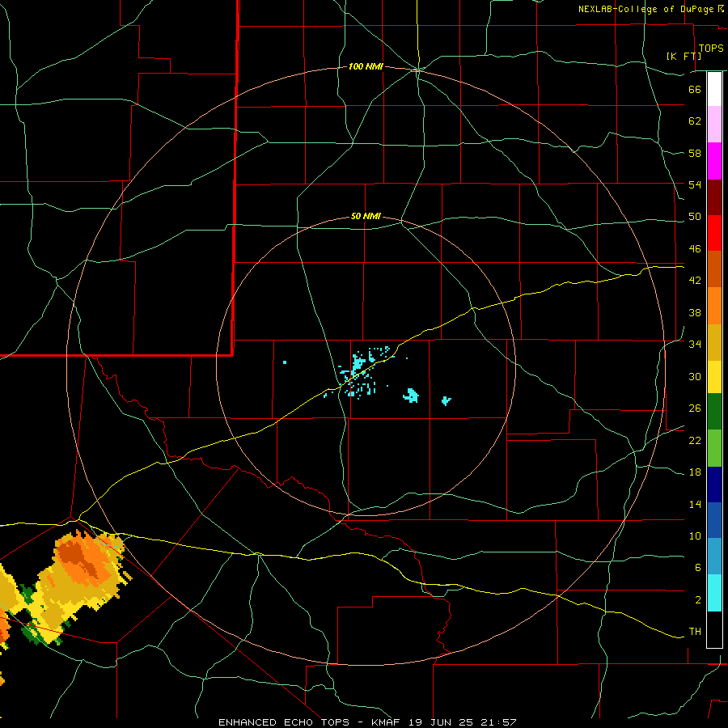Click the '[K FT]' units label
Image resolution: width=728 pixels, height=728 pixels.
pos(684,57)
